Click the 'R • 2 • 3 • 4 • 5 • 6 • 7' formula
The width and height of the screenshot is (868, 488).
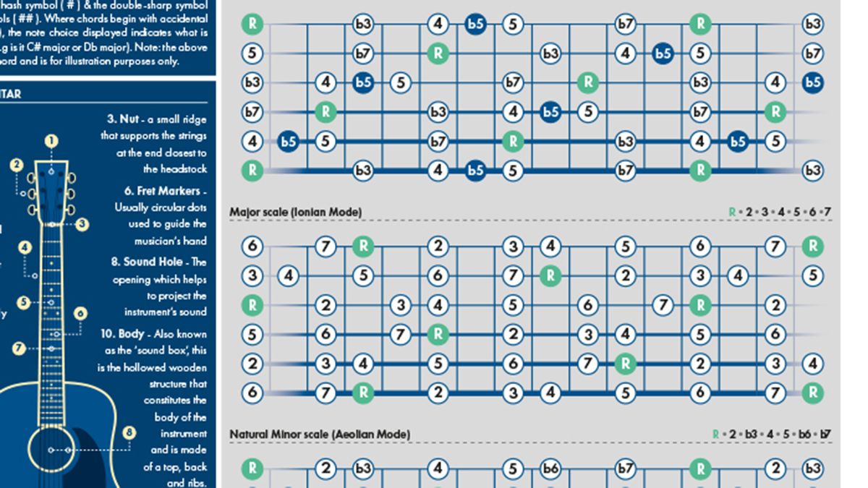[780, 212]
